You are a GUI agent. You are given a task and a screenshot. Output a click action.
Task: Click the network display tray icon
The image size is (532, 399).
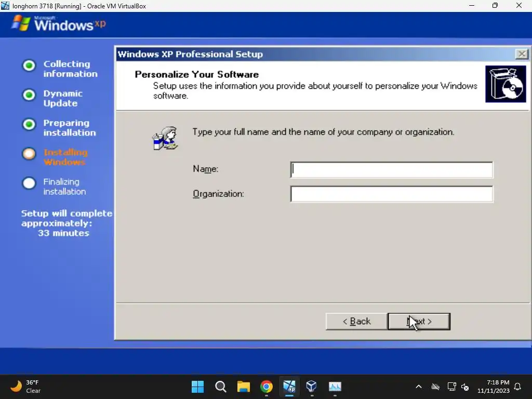[x=451, y=387]
